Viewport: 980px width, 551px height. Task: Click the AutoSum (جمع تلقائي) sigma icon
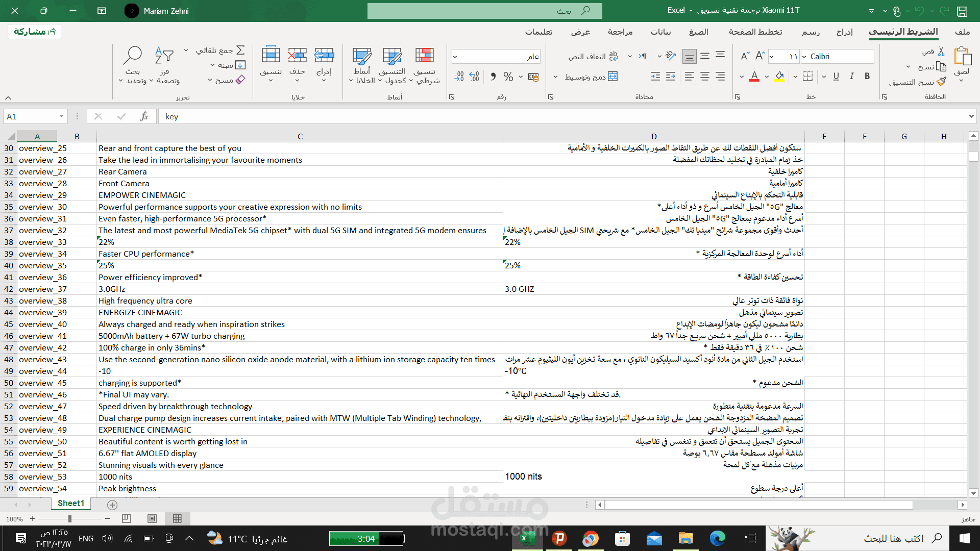[x=241, y=50]
